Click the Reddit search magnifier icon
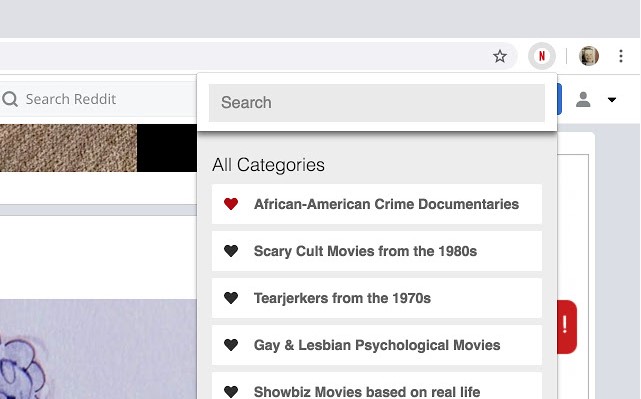This screenshot has width=641, height=399. (x=10, y=99)
